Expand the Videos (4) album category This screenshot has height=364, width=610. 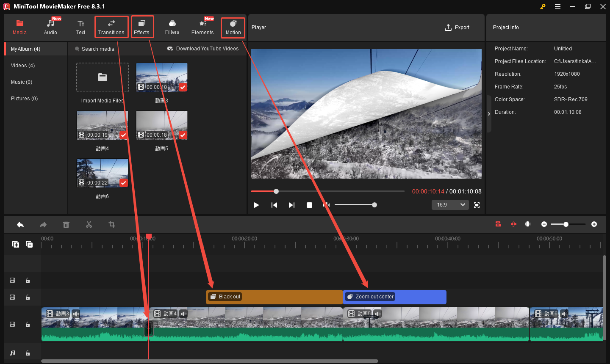(x=23, y=66)
